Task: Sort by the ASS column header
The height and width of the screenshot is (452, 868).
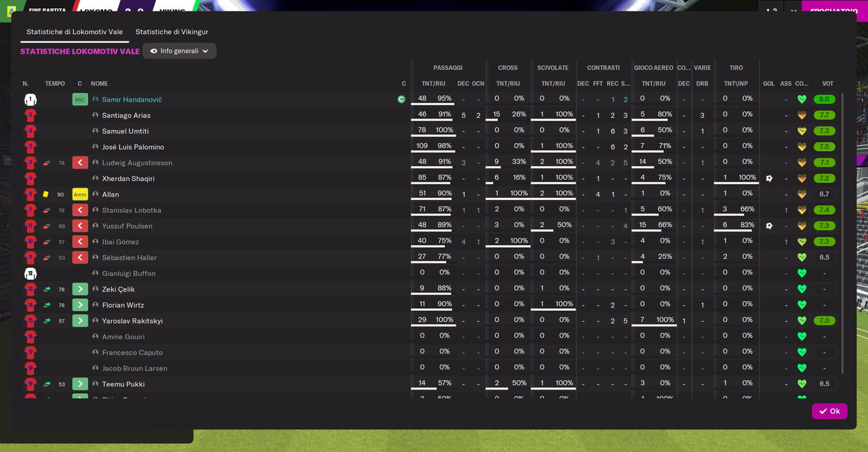Action: point(786,84)
